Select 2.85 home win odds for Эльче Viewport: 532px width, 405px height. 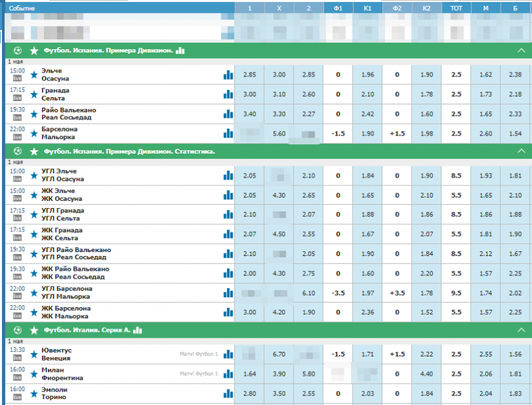(x=249, y=74)
